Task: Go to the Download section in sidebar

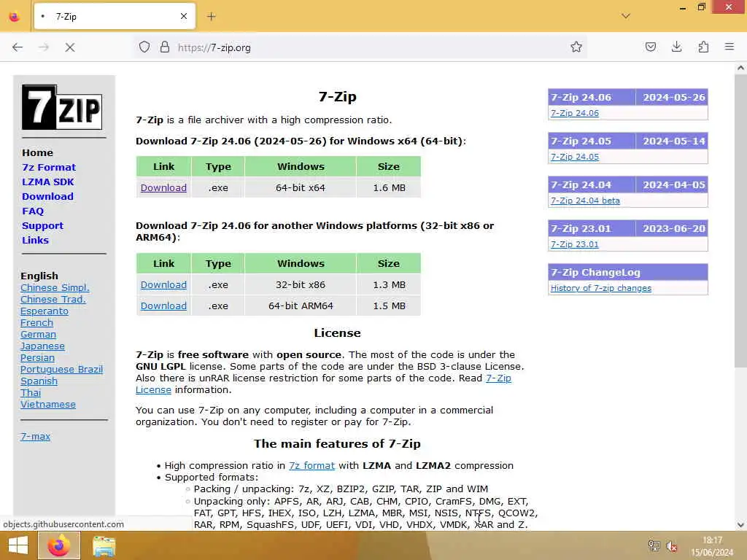Action: coord(47,197)
